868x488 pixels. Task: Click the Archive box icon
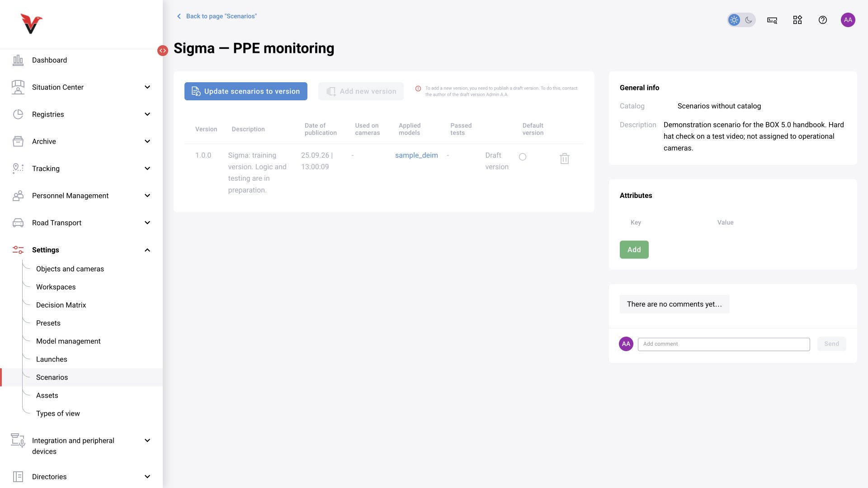point(18,141)
